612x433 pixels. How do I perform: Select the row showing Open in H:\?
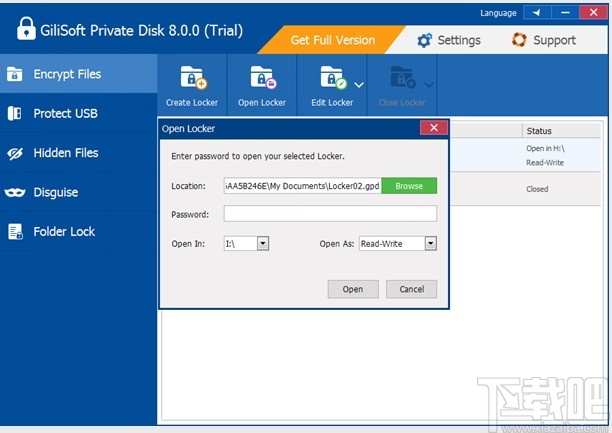(525, 155)
